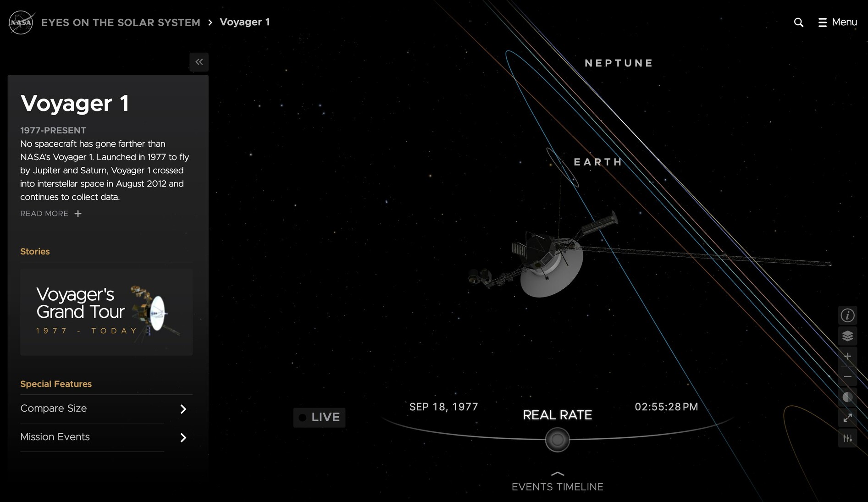868x502 pixels.
Task: Collapse the Voyager 1 side panel
Action: pos(199,62)
